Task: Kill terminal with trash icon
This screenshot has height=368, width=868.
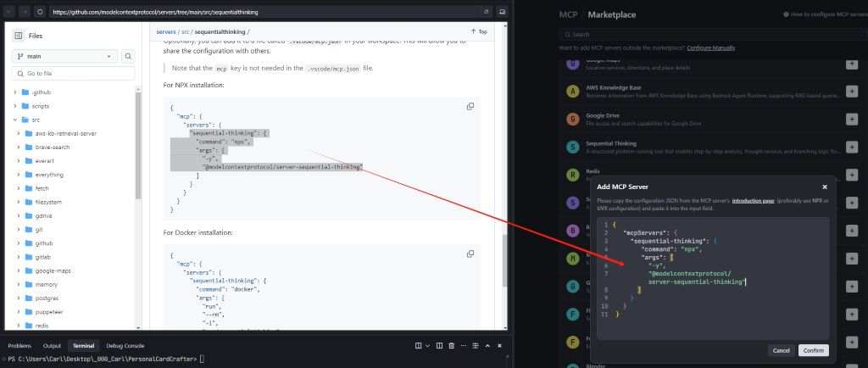Action: [451, 346]
